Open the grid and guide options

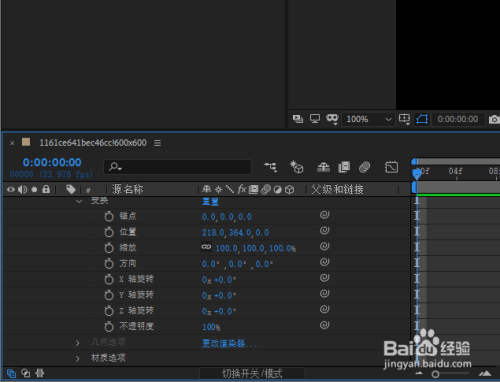pos(404,119)
